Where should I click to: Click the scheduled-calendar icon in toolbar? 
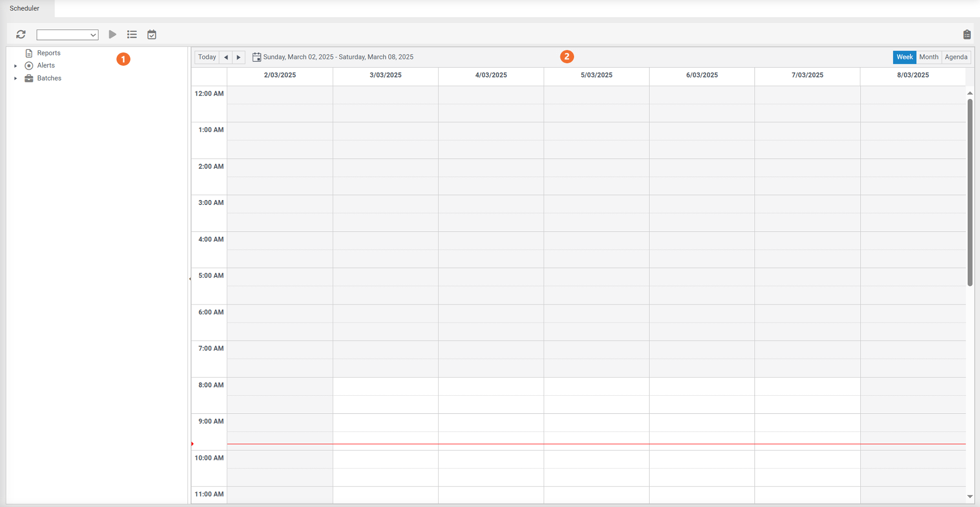click(151, 34)
